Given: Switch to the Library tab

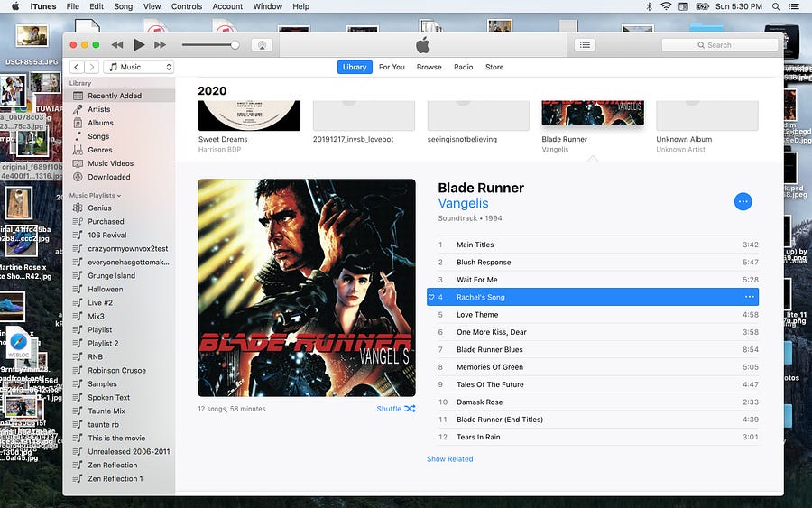Looking at the screenshot, I should (355, 67).
